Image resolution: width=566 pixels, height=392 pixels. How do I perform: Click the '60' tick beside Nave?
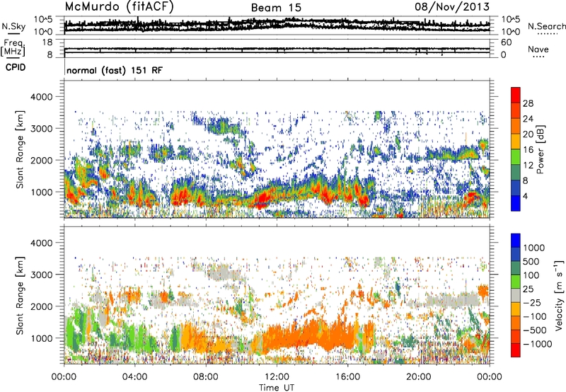pyautogui.click(x=506, y=42)
